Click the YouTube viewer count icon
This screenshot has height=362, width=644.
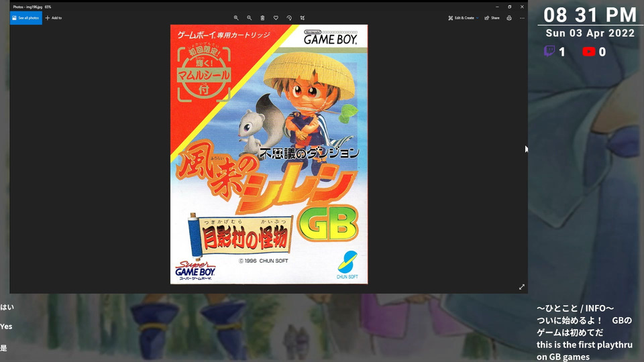pos(588,52)
